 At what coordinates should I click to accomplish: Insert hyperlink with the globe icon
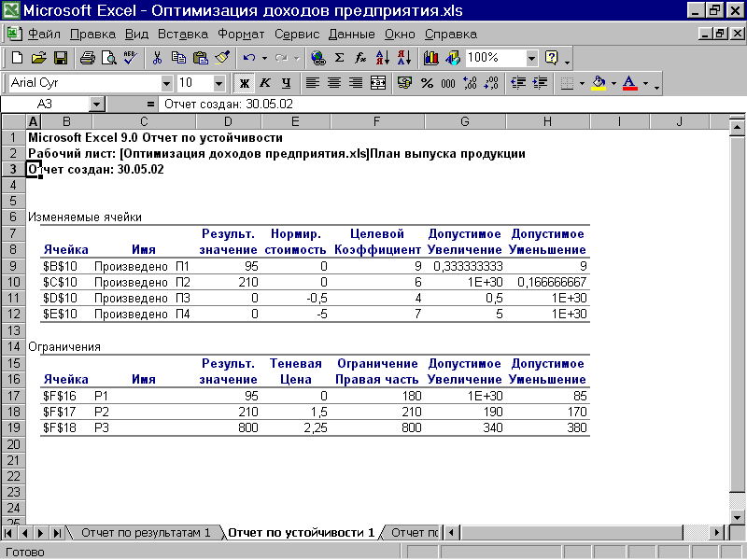click(x=317, y=58)
